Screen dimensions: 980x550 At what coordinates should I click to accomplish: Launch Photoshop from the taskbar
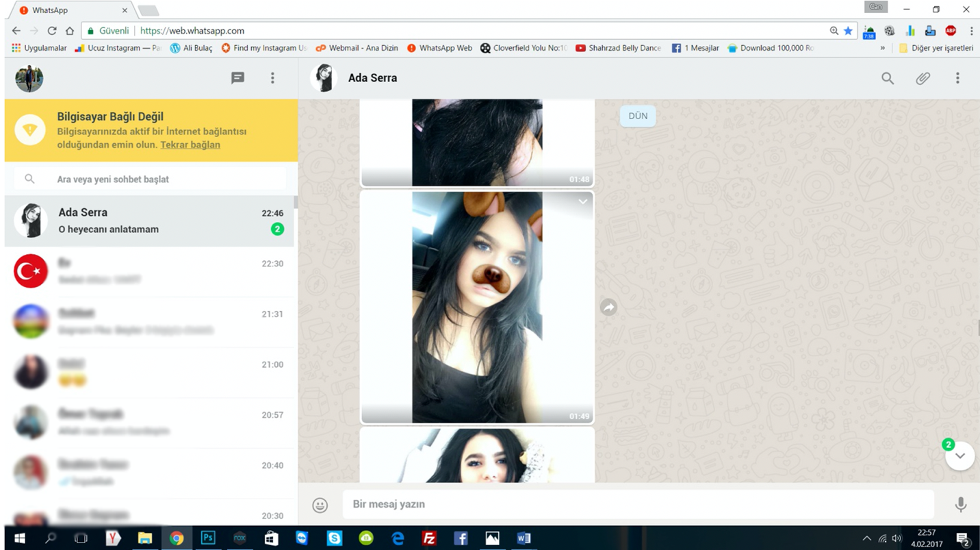click(x=207, y=538)
